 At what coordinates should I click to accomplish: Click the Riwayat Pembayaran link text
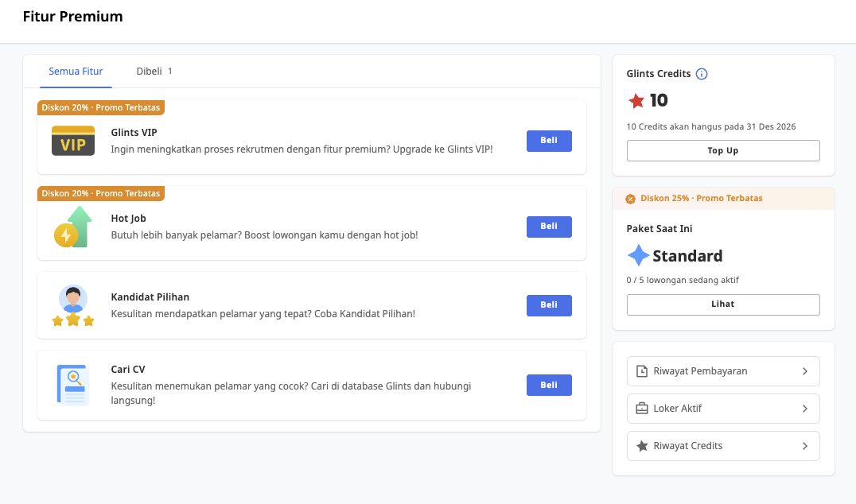pyautogui.click(x=700, y=371)
